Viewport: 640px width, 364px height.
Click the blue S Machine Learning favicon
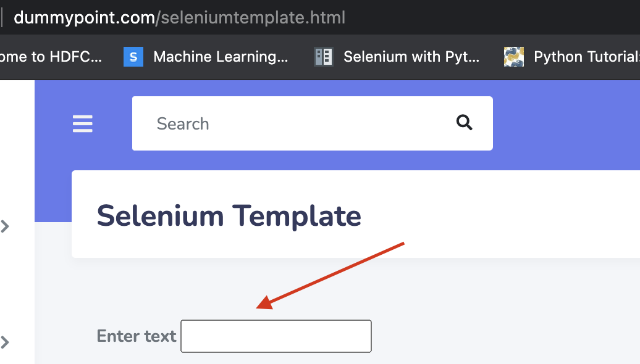click(x=133, y=57)
